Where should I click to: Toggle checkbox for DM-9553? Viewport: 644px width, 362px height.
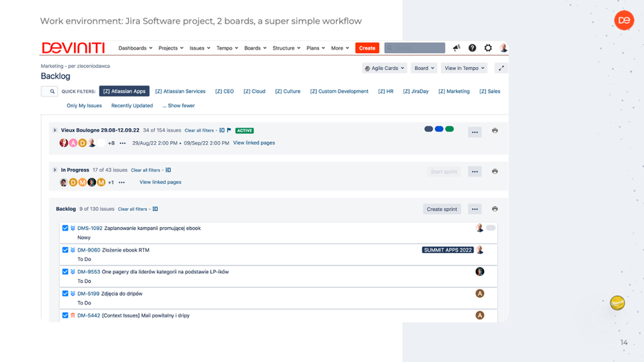click(x=65, y=272)
